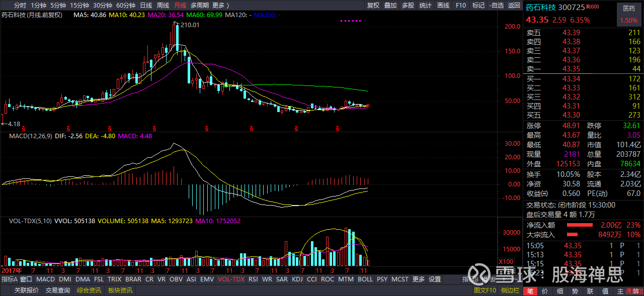Image resolution: width=644 pixels, height=296 pixels.
Task: Select the 笔 tick-detail icon
Action: tap(530, 291)
